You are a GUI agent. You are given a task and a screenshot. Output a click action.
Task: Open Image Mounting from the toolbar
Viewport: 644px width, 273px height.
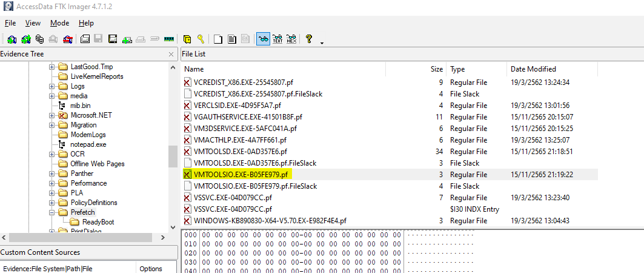(39, 39)
